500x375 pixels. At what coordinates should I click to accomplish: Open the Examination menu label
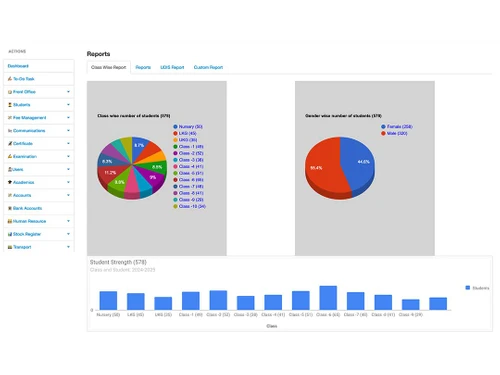[x=25, y=156]
